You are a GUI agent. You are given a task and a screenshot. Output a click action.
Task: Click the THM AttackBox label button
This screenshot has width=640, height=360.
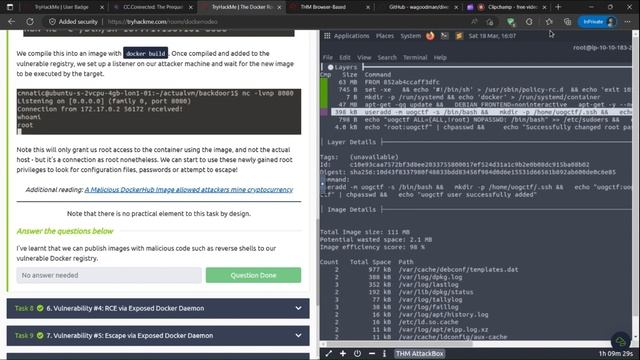pyautogui.click(x=419, y=353)
